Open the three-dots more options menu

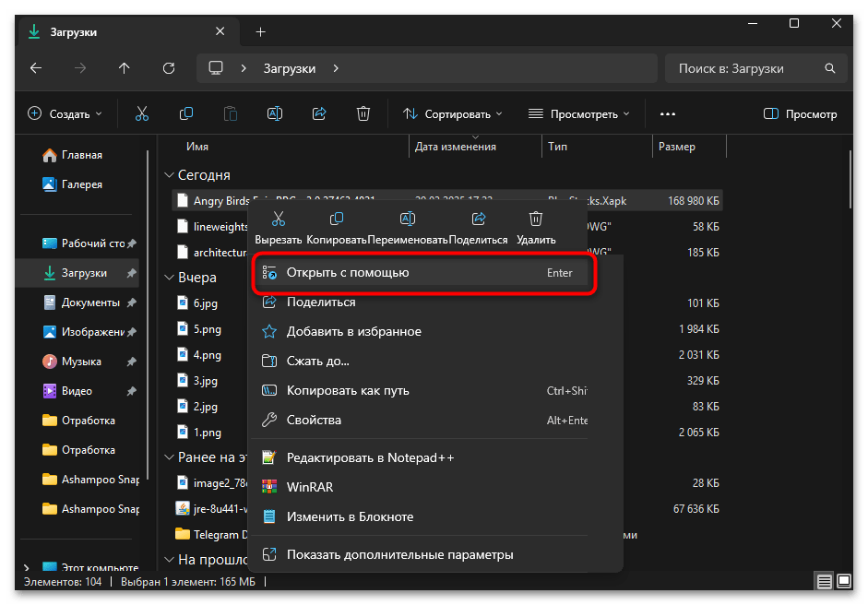668,114
